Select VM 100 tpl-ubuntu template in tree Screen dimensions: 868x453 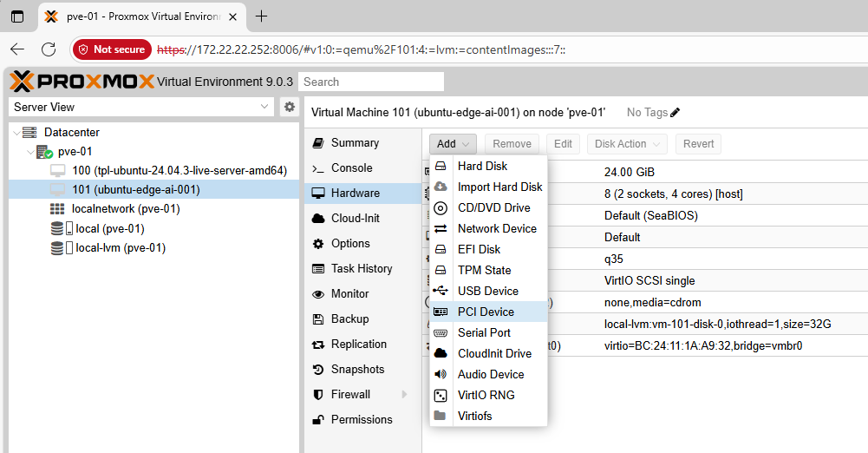179,171
